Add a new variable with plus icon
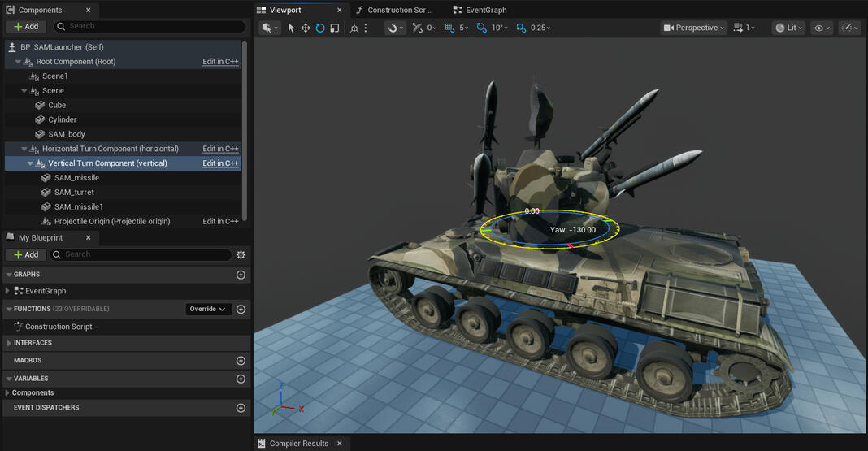868x451 pixels. tap(241, 379)
